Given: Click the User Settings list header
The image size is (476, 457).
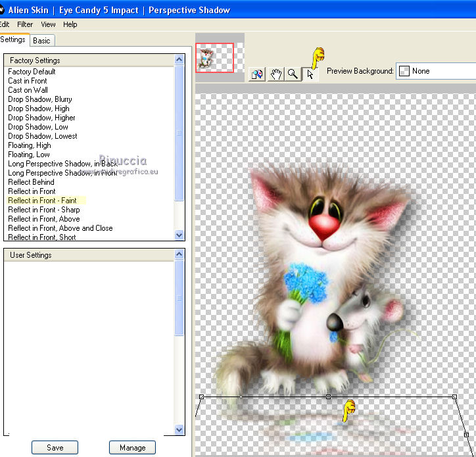Looking at the screenshot, I should (x=89, y=255).
